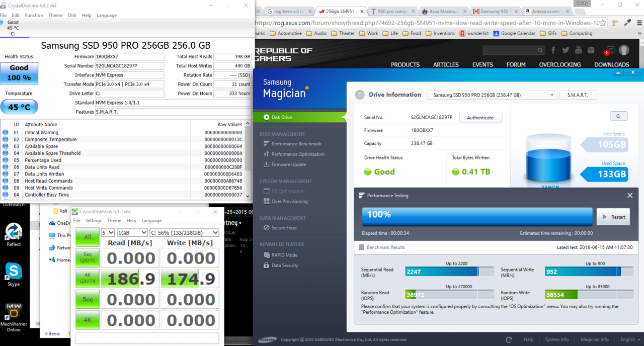This screenshot has height=346, width=644.
Task: Click Magician refresh icon in footer
Action: [x=509, y=340]
